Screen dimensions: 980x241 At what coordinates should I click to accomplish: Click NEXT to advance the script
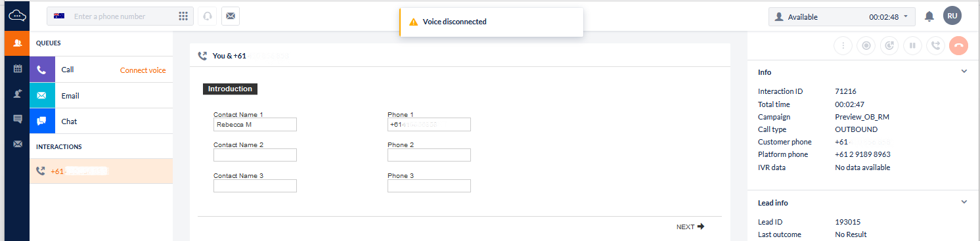(x=690, y=227)
